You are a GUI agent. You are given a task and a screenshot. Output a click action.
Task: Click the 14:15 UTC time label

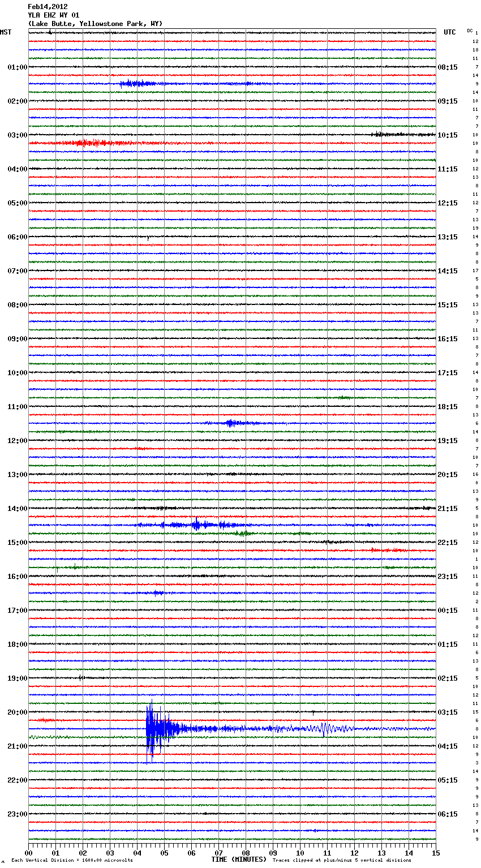(448, 271)
